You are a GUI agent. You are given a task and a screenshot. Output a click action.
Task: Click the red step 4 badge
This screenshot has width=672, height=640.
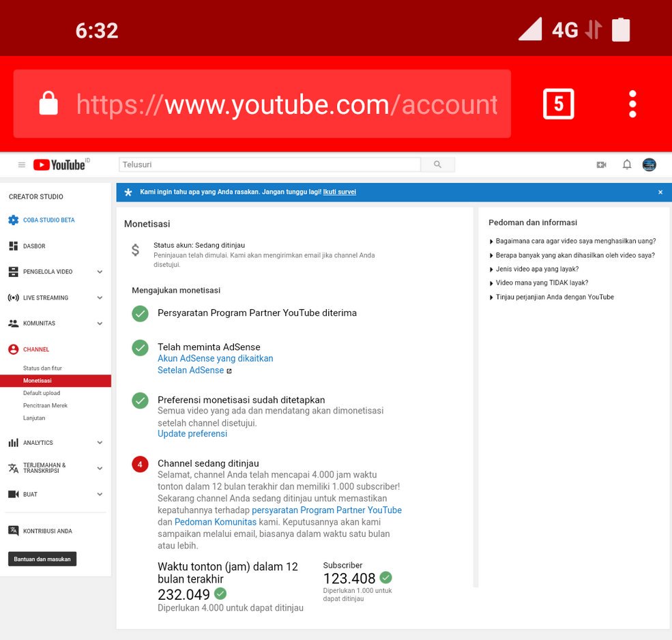(x=140, y=464)
